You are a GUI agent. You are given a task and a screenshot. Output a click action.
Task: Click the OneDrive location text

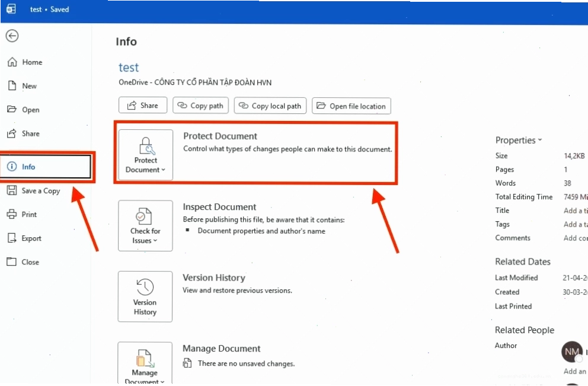click(x=195, y=82)
